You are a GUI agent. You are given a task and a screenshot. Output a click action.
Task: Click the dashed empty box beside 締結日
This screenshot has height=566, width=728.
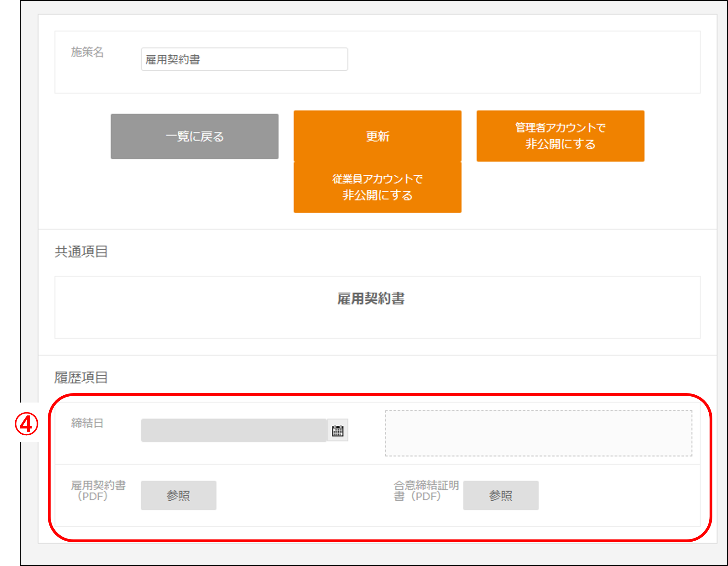(538, 433)
